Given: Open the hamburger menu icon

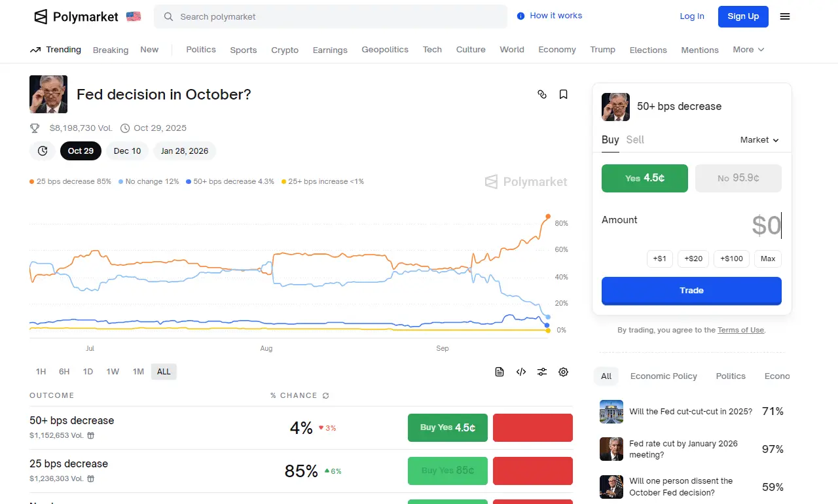Looking at the screenshot, I should click(x=785, y=16).
